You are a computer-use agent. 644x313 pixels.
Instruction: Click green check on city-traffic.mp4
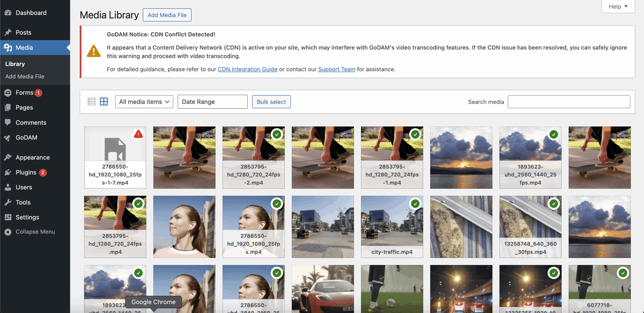415,204
